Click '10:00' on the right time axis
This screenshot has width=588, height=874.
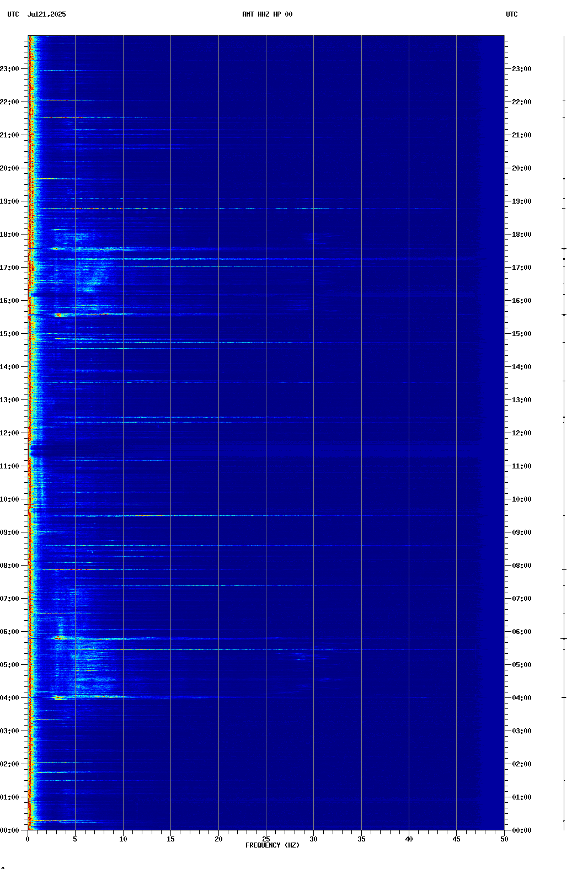522,499
